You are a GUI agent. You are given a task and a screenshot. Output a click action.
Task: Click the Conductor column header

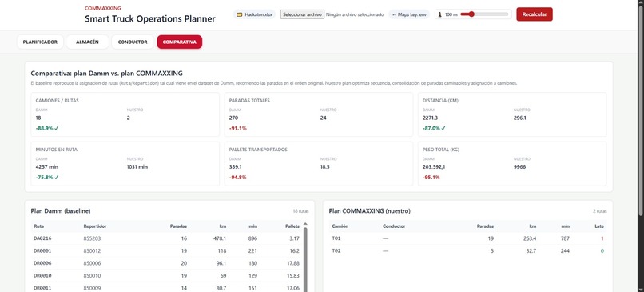click(394, 226)
